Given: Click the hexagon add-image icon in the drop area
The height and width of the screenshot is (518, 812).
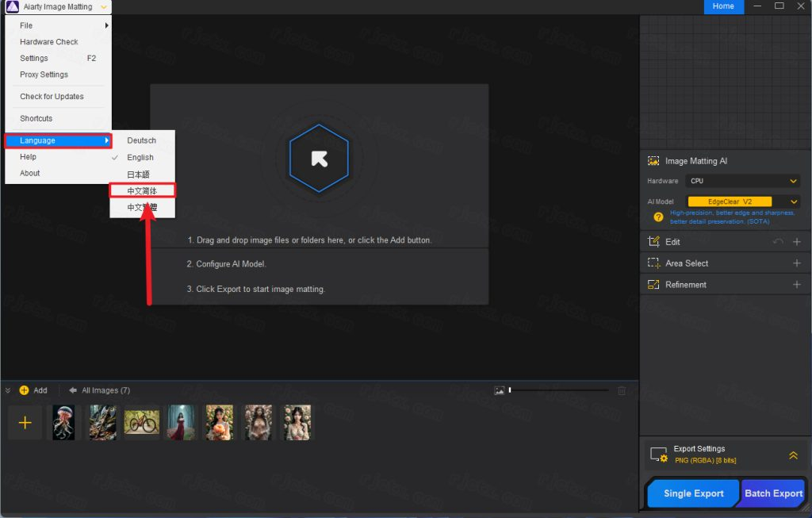Looking at the screenshot, I should (319, 159).
